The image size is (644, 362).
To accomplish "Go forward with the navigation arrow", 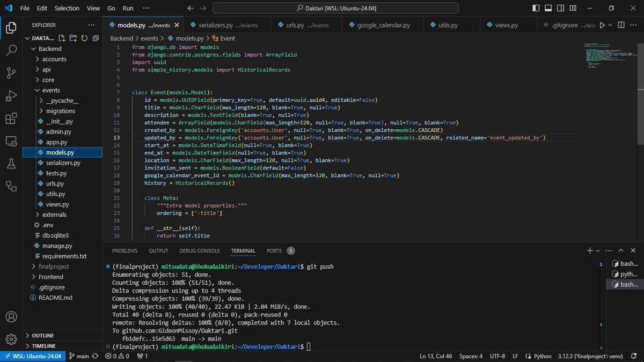I will 203,9.
